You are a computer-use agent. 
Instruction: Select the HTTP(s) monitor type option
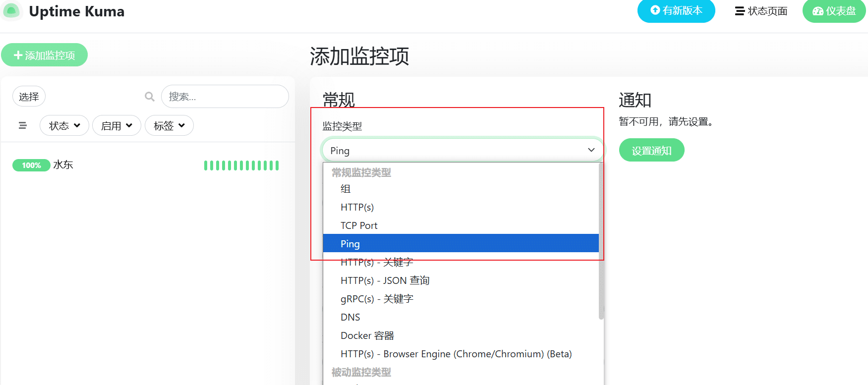click(x=461, y=207)
